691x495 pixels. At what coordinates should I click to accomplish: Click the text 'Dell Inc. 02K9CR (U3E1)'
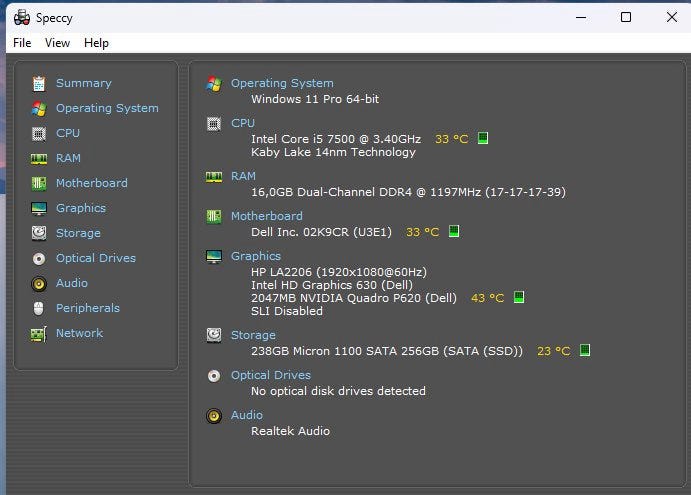pos(321,232)
